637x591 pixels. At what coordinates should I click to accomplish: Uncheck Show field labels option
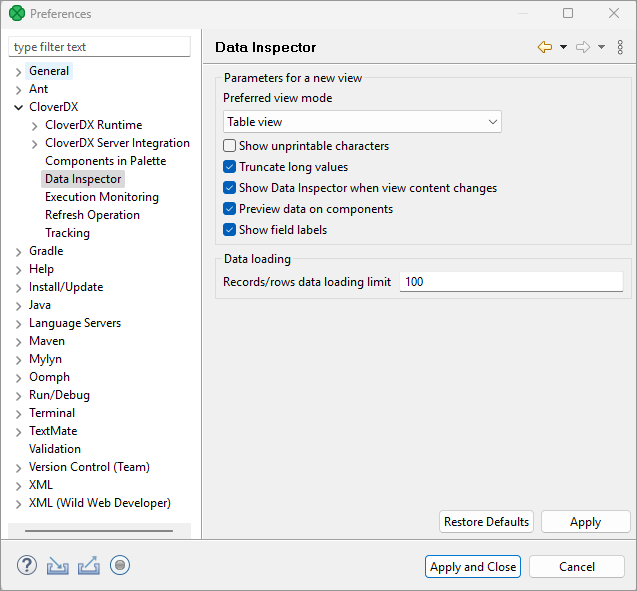click(230, 230)
